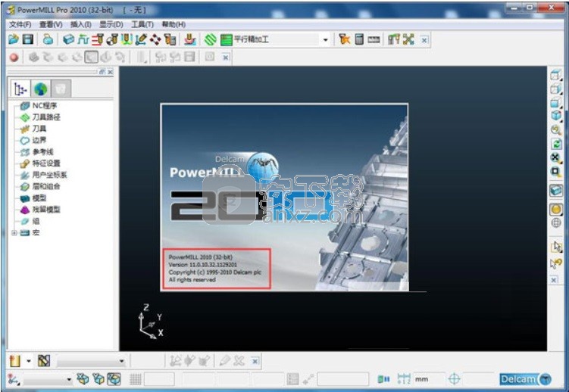Open the point distribution diamond icon
Screen dimensions: 569x392
tap(155, 39)
